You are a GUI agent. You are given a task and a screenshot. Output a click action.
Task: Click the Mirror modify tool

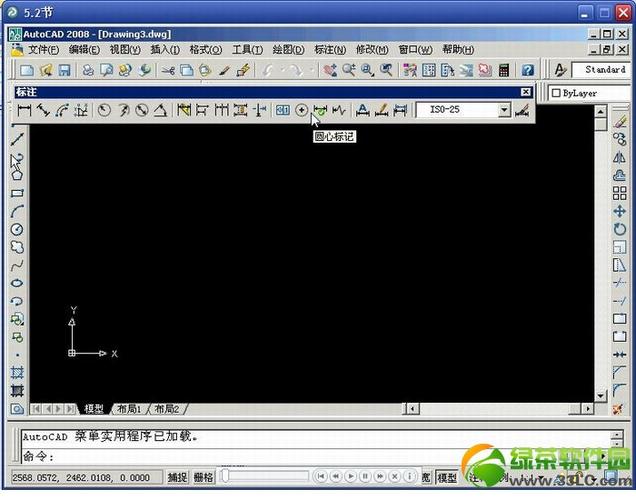[x=619, y=157]
